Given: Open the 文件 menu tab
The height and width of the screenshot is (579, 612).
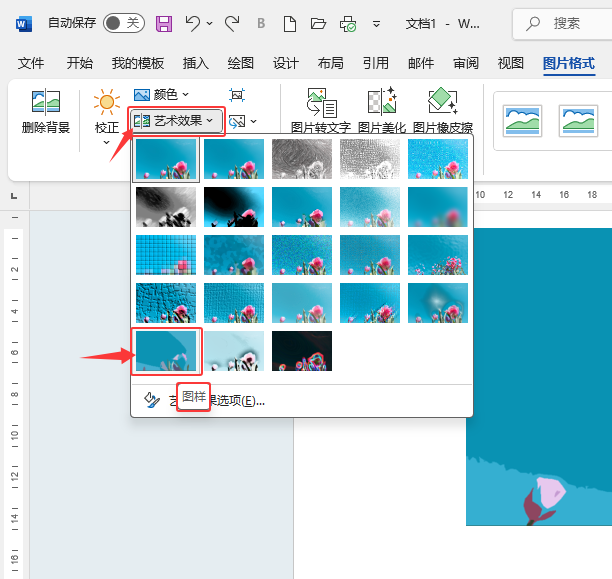Looking at the screenshot, I should [x=31, y=63].
